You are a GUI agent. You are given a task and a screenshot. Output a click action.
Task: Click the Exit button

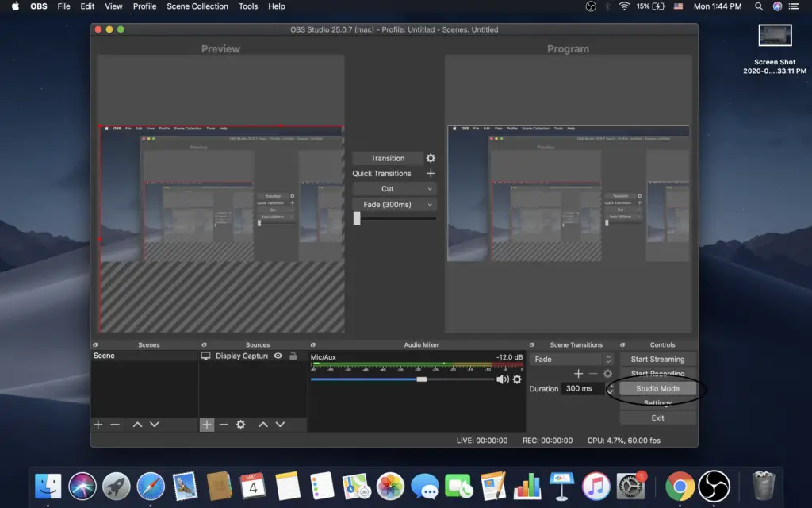tap(657, 418)
